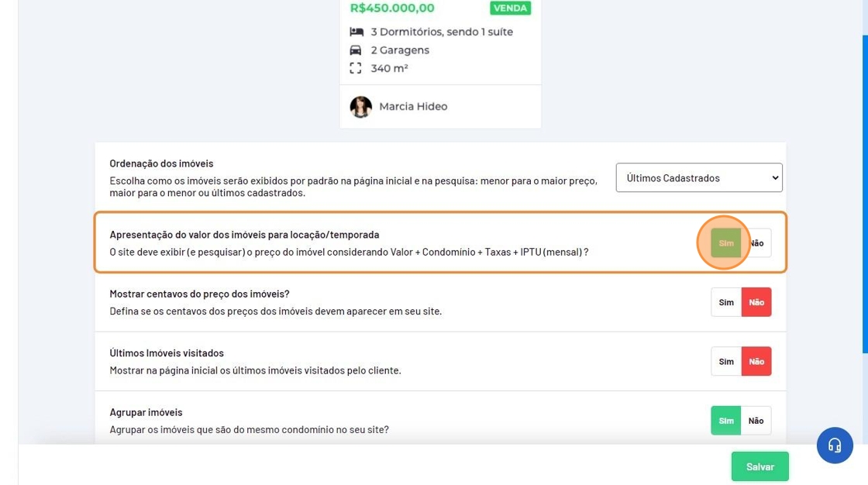The height and width of the screenshot is (485, 868).
Task: Click the agent name Marcia Hideo
Action: (413, 107)
